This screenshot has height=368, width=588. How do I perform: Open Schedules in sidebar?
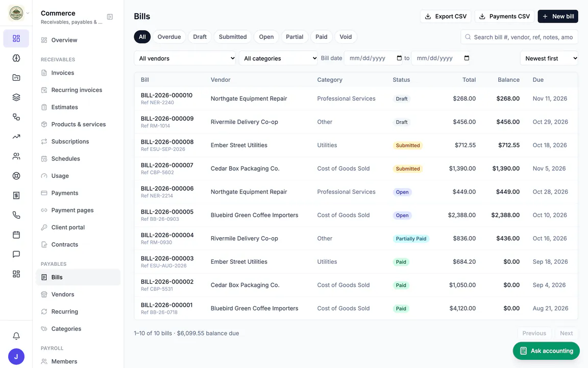pyautogui.click(x=78, y=158)
